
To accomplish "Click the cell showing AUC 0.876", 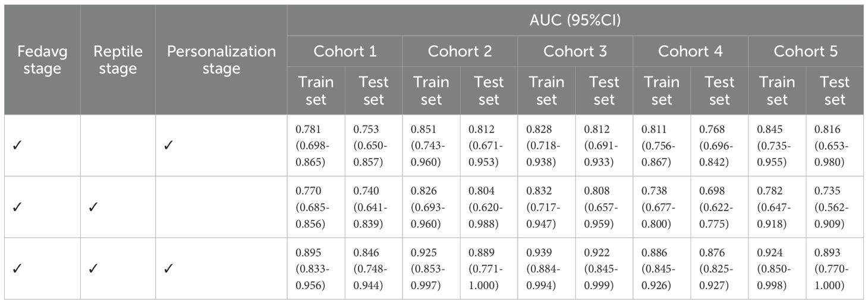I will [x=719, y=268].
